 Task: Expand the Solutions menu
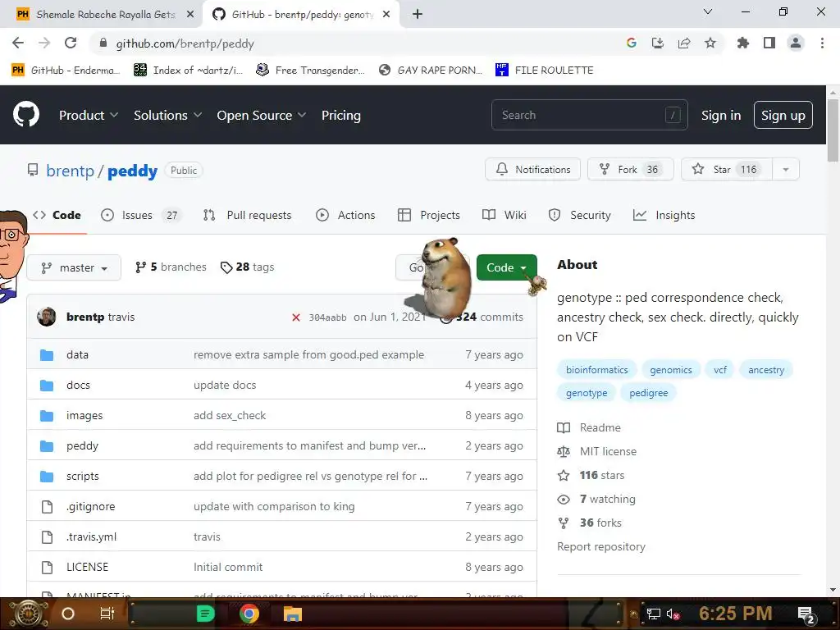167,115
